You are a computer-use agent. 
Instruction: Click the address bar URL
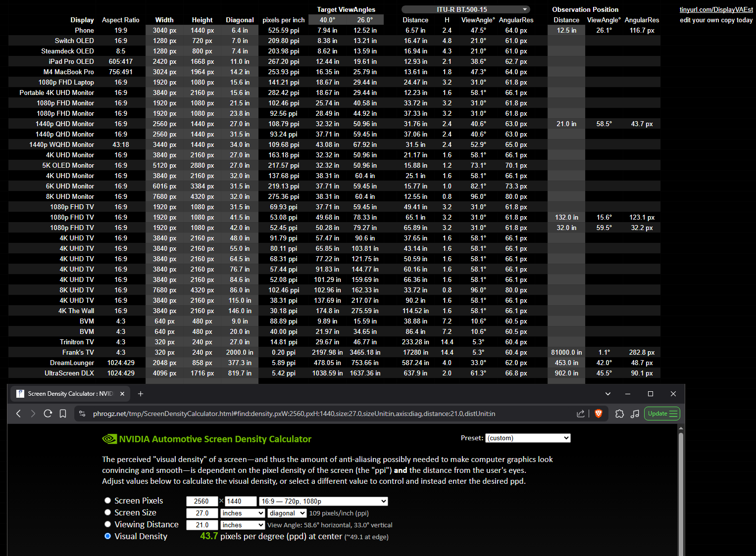(294, 414)
